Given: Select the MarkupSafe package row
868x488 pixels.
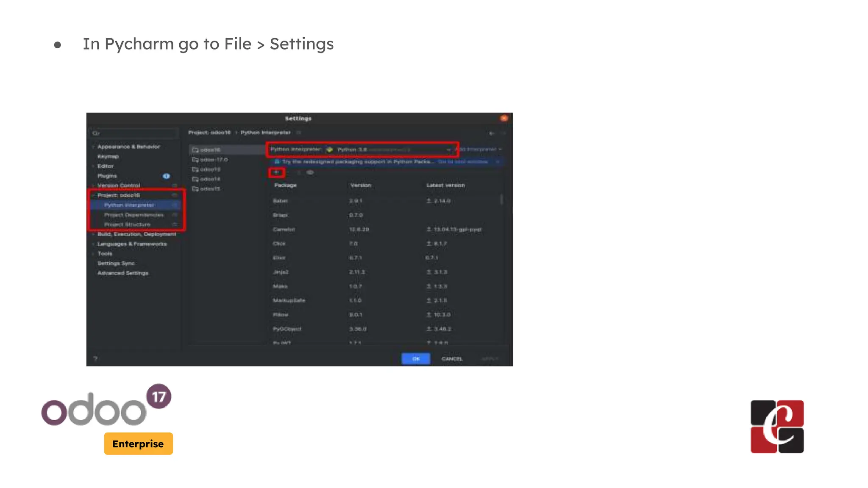Looking at the screenshot, I should [x=384, y=300].
